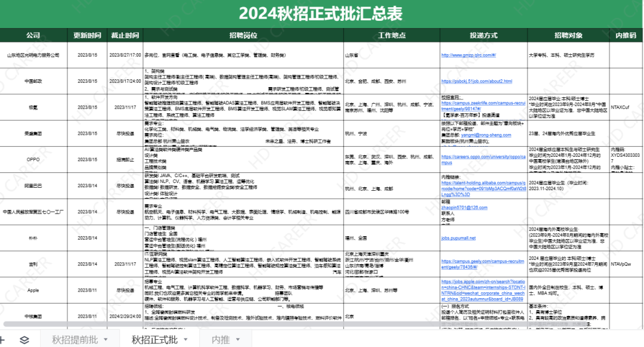Select the 2023/8/17/24:00 deadline cell
Image resolution: width=644 pixels, height=347 pixels.
coord(125,81)
